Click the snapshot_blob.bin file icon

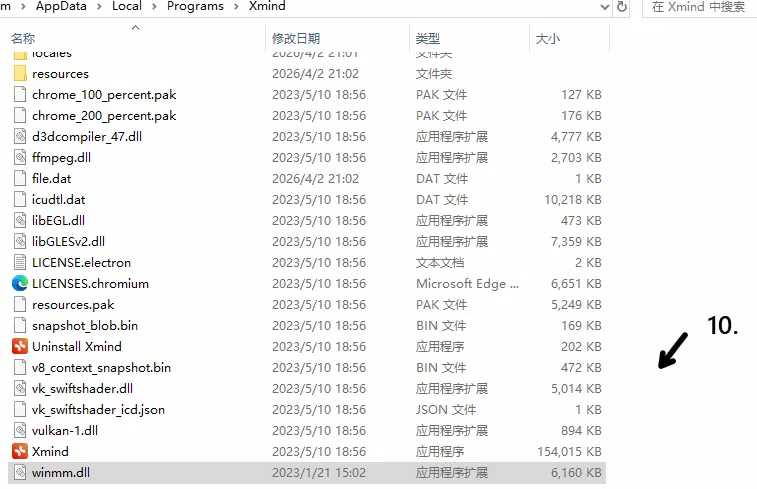(x=20, y=326)
